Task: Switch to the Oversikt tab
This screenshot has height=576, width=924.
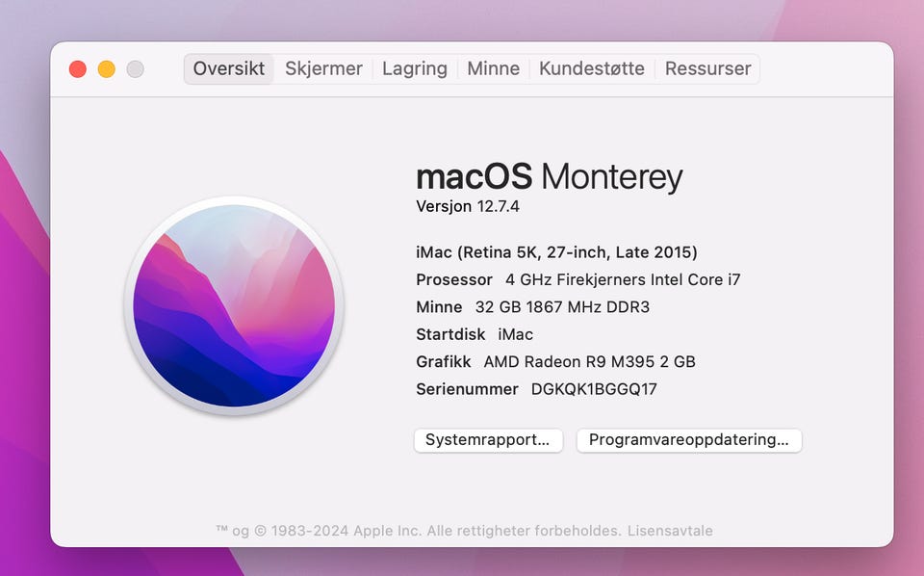Action: coord(229,69)
